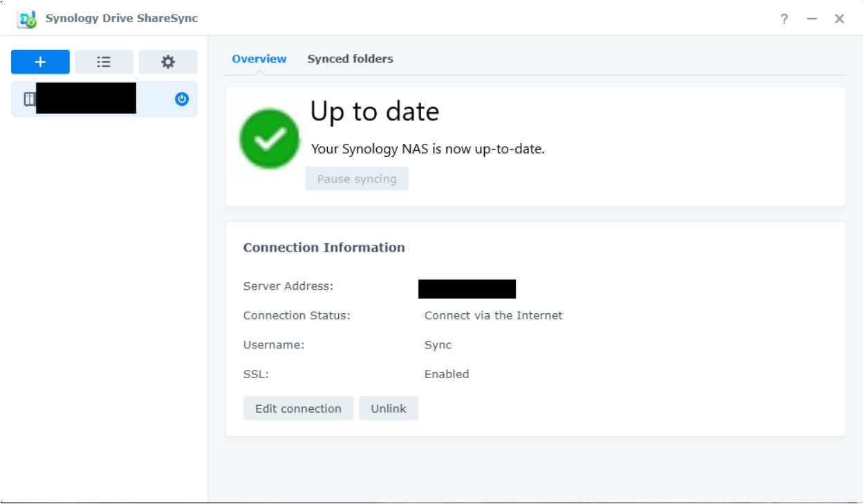Open the global settings gear icon
The image size is (863, 504).
point(168,62)
